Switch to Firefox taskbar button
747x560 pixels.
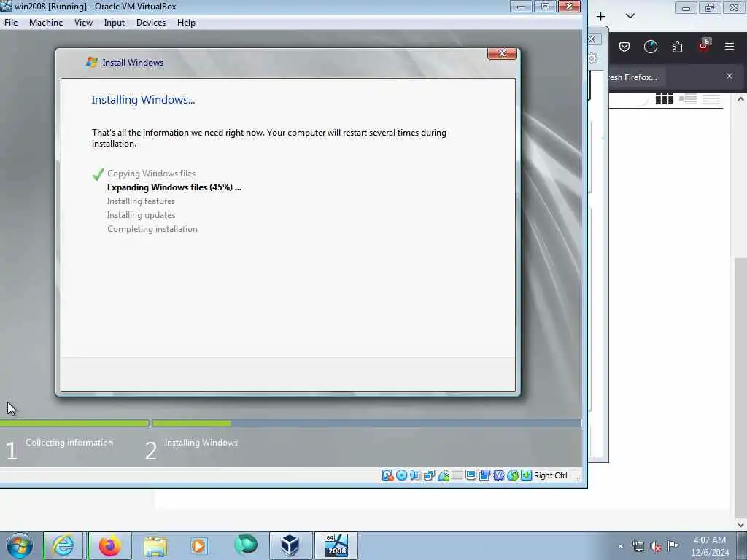(x=110, y=545)
